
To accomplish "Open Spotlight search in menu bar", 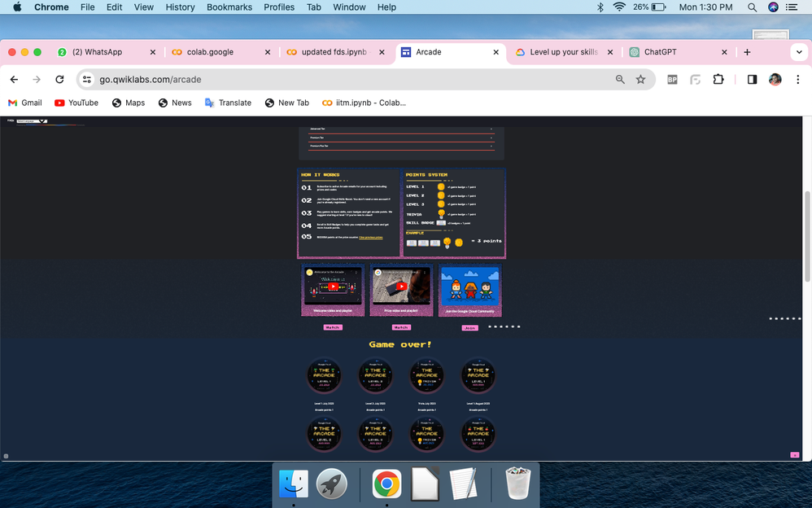I will pos(752,7).
